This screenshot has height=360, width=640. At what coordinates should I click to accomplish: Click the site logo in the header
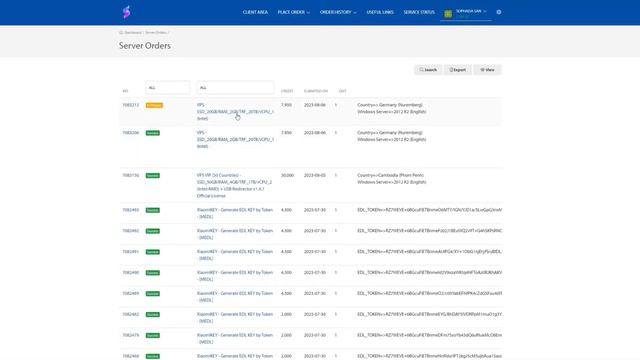pyautogui.click(x=127, y=12)
